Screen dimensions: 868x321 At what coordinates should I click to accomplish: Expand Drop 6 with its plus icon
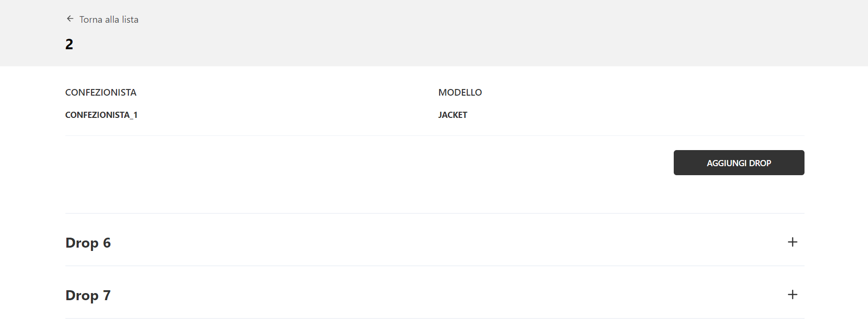[792, 242]
